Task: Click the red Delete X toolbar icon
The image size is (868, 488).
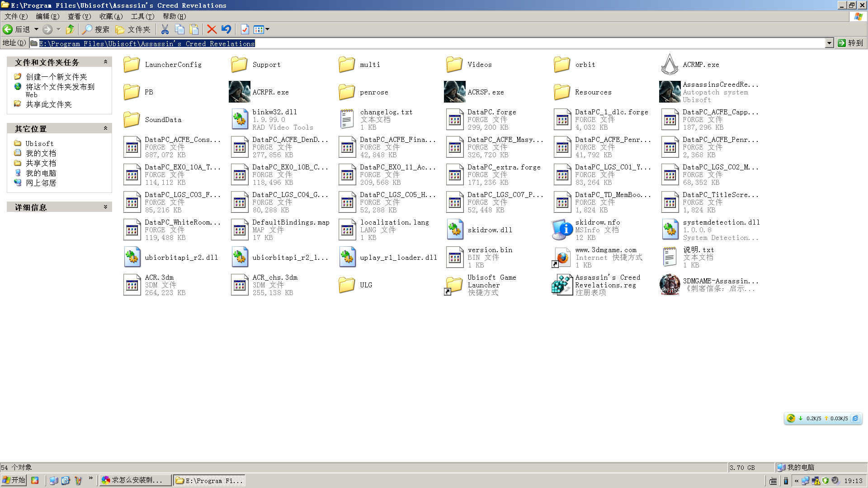Action: [212, 29]
